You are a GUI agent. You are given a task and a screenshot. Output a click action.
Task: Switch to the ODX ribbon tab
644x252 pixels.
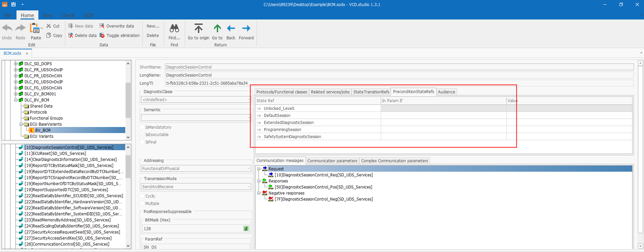tap(89, 15)
